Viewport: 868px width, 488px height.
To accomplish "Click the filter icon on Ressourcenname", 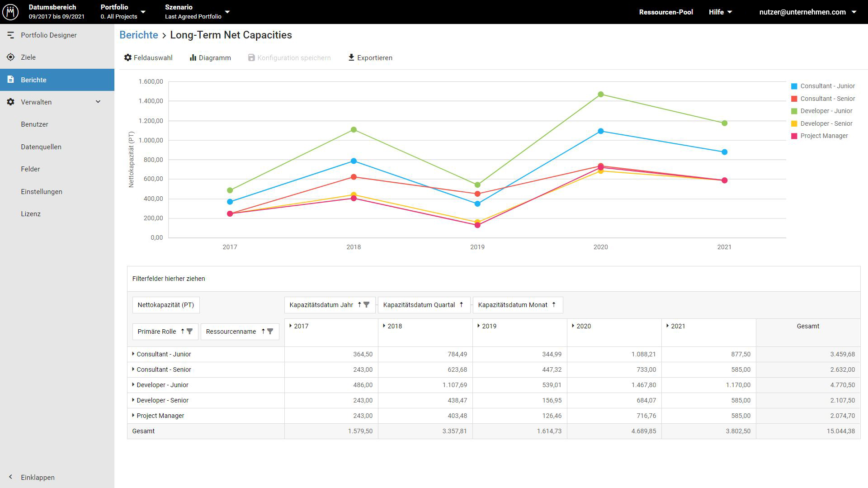I will (x=270, y=332).
